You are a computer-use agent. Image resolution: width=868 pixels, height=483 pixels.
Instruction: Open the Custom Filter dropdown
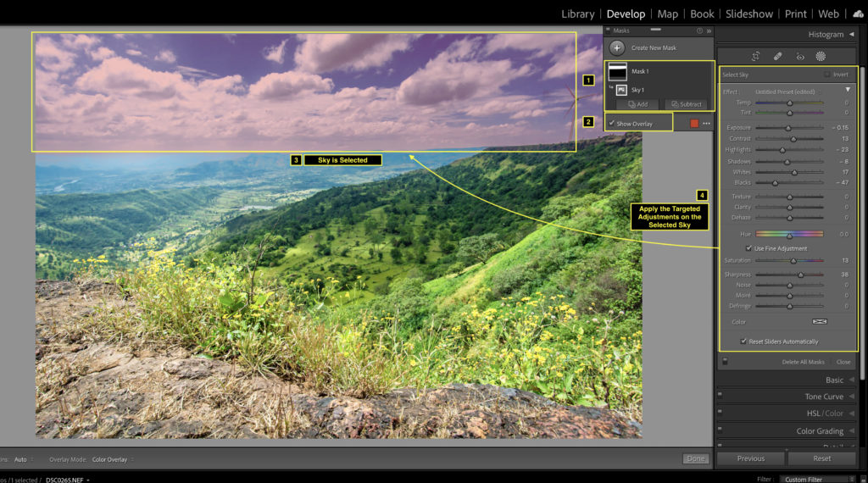coord(818,479)
